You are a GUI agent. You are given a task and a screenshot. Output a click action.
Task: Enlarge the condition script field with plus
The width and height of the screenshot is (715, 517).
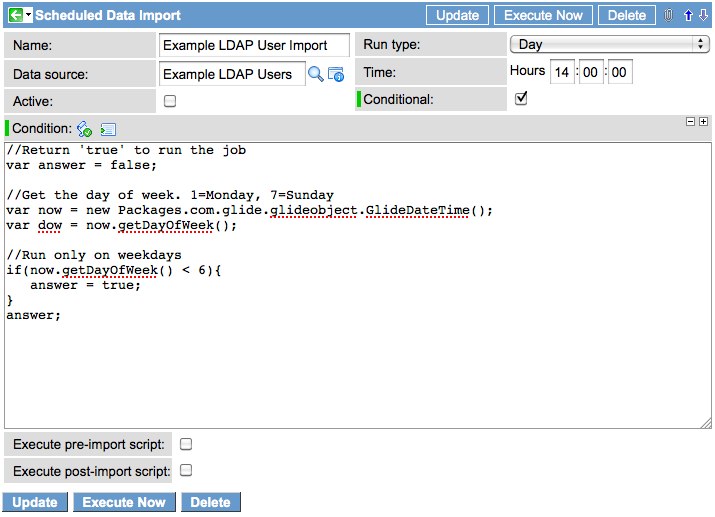click(704, 121)
